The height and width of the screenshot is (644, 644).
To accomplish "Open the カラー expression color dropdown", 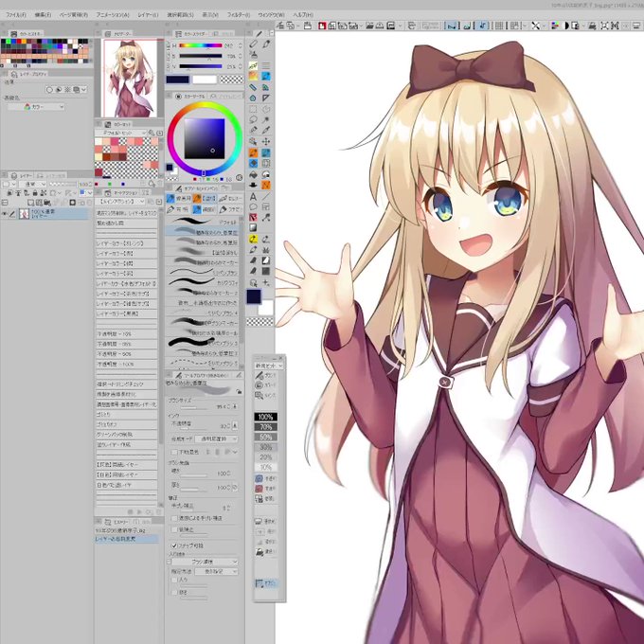I will (x=36, y=107).
